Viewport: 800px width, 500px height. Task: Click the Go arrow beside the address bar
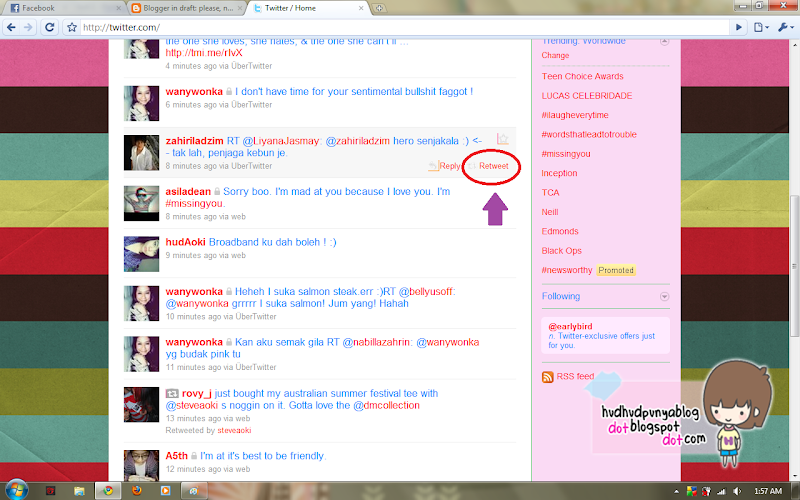[738, 27]
